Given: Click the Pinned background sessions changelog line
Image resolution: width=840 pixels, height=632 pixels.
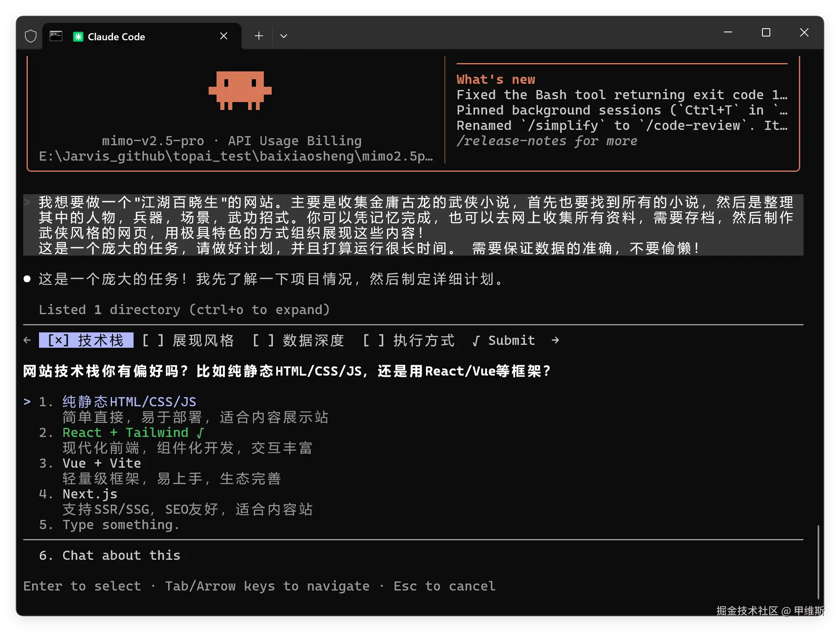Looking at the screenshot, I should tap(622, 110).
